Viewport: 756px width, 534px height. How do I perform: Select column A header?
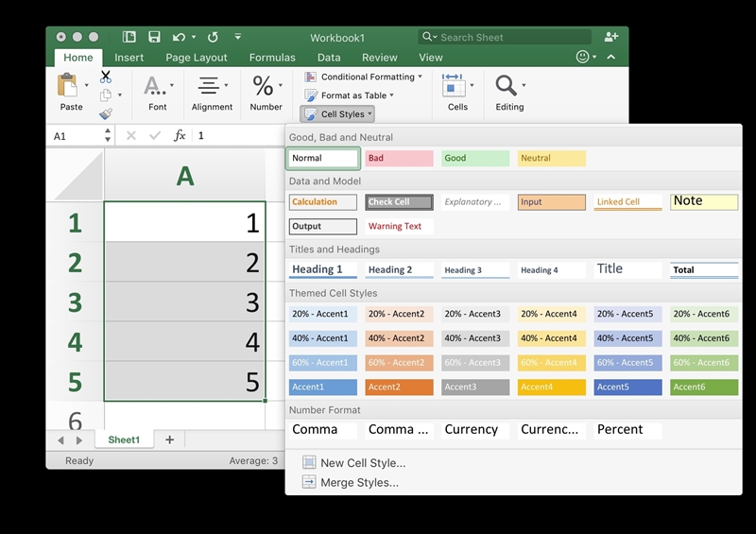(185, 176)
